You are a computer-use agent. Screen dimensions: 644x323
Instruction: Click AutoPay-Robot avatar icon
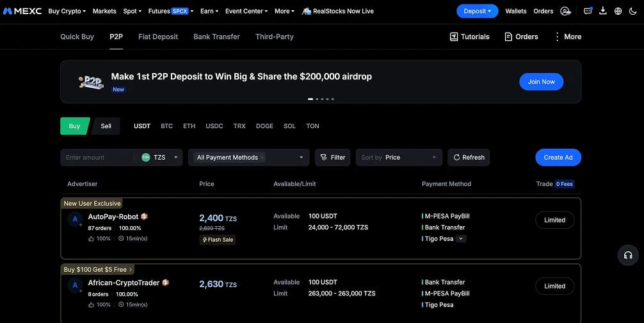[x=75, y=219]
